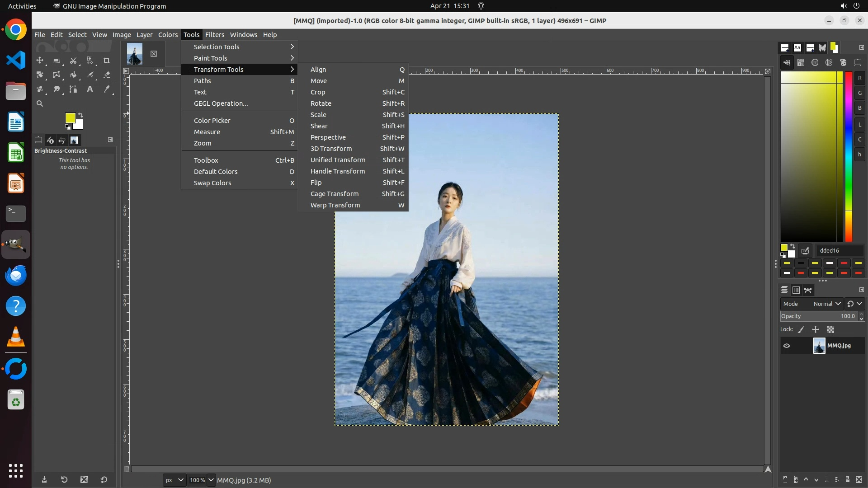Pick the Eraser tool in toolbox

(x=107, y=75)
